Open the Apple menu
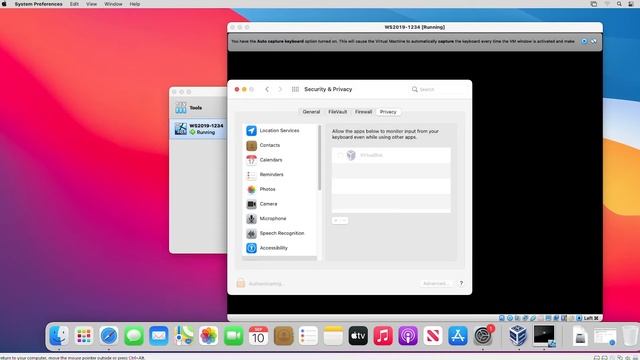This screenshot has height=360, width=640. click(x=4, y=4)
